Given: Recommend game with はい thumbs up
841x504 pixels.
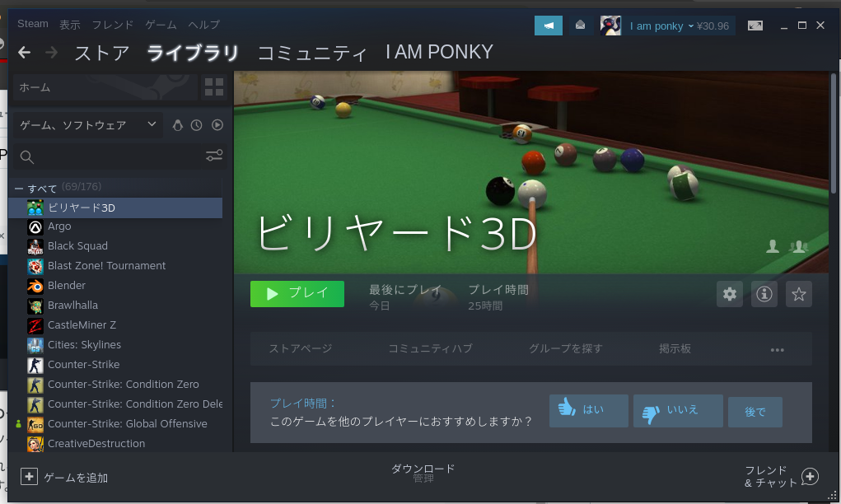Looking at the screenshot, I should (x=589, y=411).
